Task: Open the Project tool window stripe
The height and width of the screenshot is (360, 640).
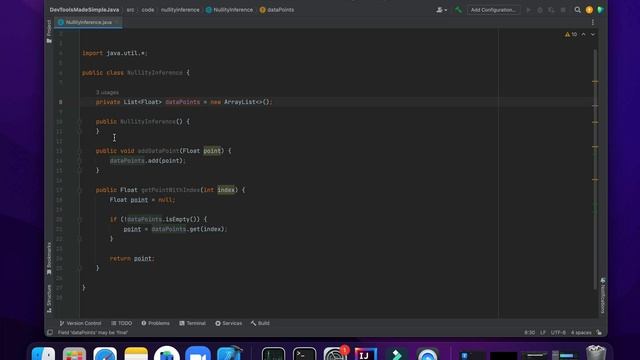Action: [x=49, y=31]
